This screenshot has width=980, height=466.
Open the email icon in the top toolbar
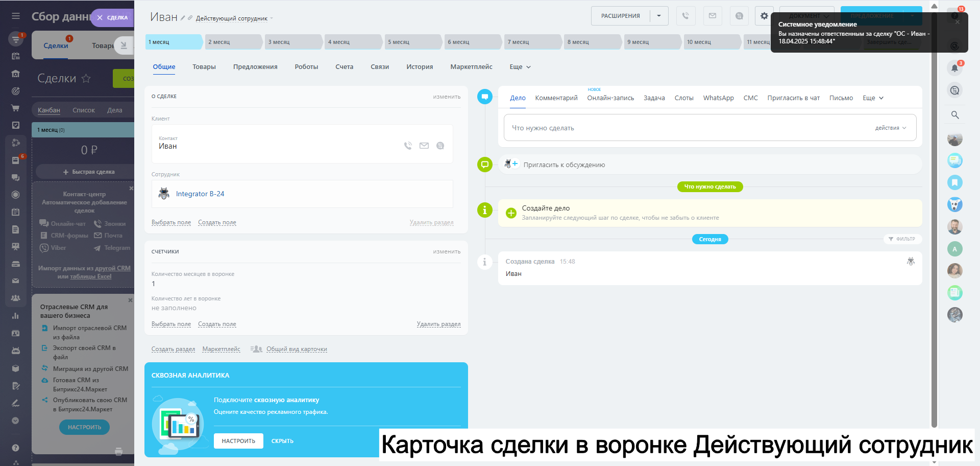click(713, 16)
